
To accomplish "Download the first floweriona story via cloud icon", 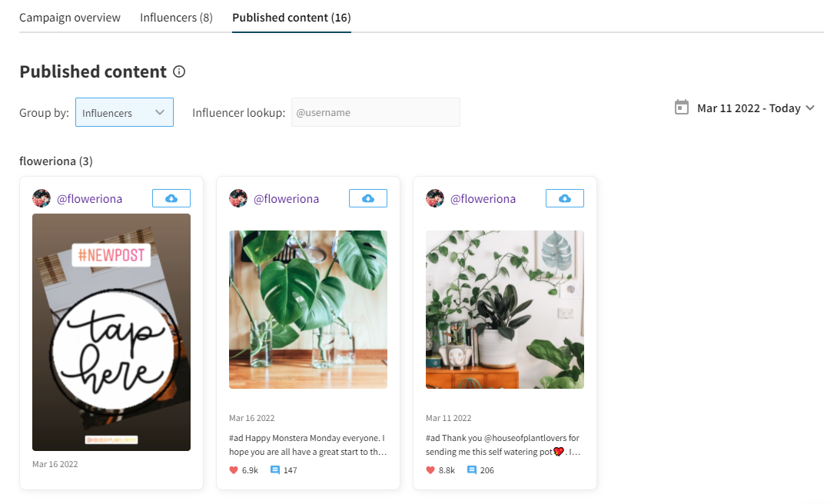I will (171, 197).
